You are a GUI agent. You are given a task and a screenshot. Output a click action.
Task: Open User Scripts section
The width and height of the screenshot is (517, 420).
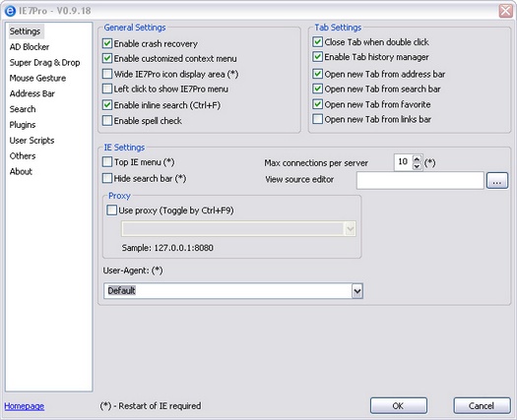tap(32, 141)
